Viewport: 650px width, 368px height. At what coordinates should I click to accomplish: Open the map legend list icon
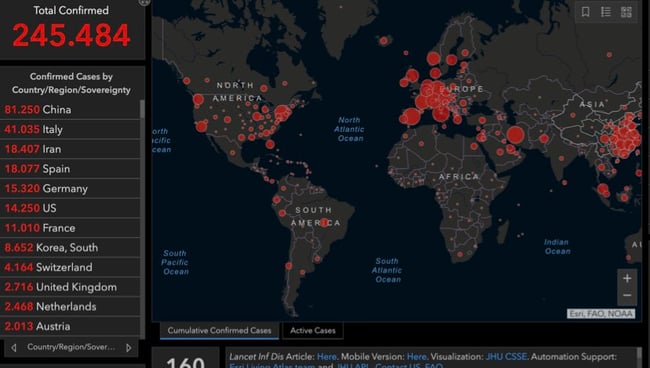pos(606,12)
